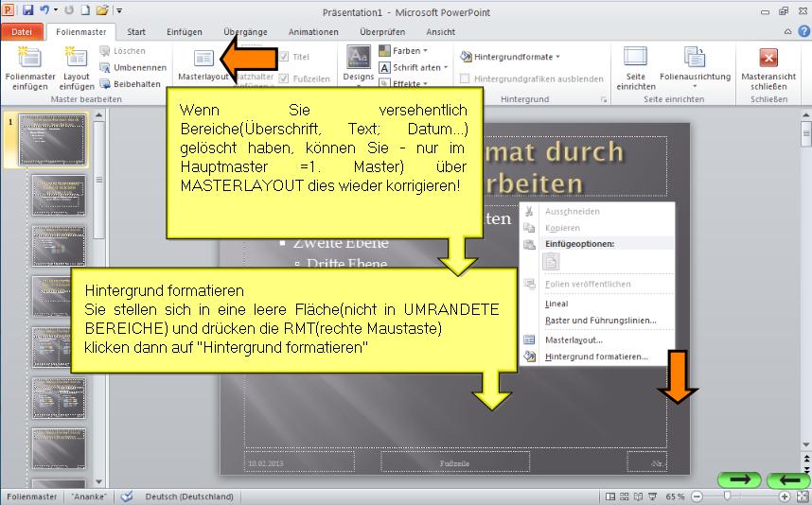Toggle the Titel checkbox
This screenshot has width=812, height=505.
[x=284, y=57]
